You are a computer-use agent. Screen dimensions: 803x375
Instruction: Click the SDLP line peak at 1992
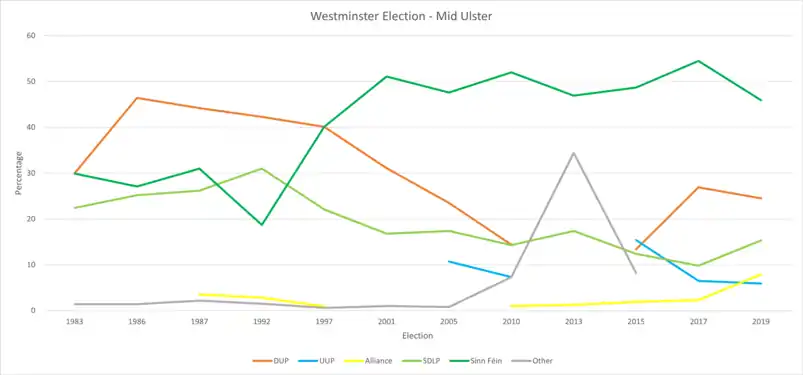click(262, 169)
